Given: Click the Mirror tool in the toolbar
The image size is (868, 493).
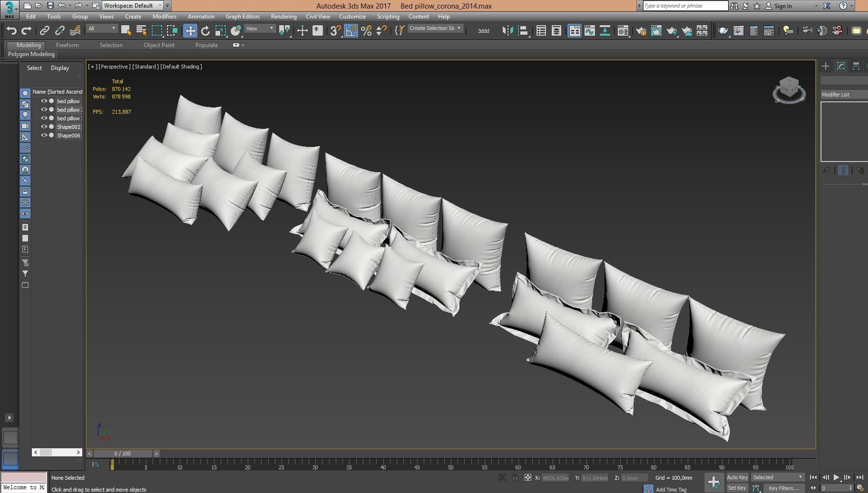Looking at the screenshot, I should (x=508, y=31).
